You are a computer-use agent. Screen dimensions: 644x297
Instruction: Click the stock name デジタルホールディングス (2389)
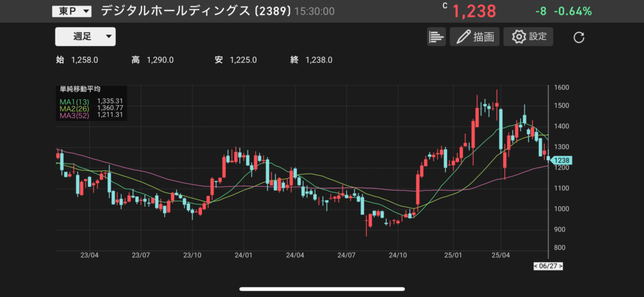click(196, 11)
